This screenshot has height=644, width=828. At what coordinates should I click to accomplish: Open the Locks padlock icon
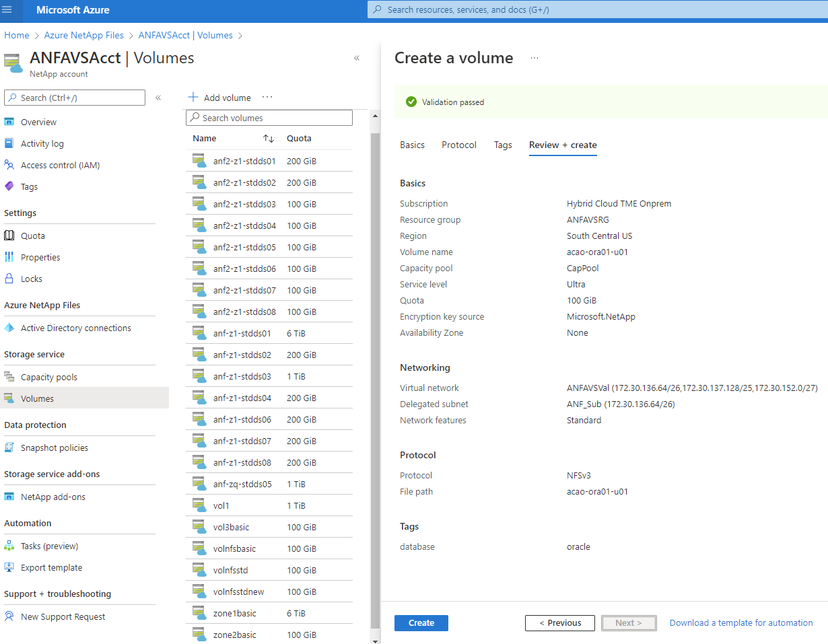point(9,279)
